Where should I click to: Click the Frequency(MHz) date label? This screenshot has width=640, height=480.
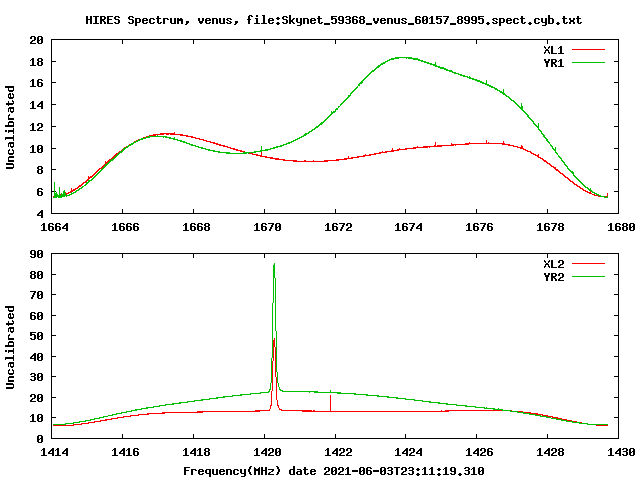click(333, 471)
